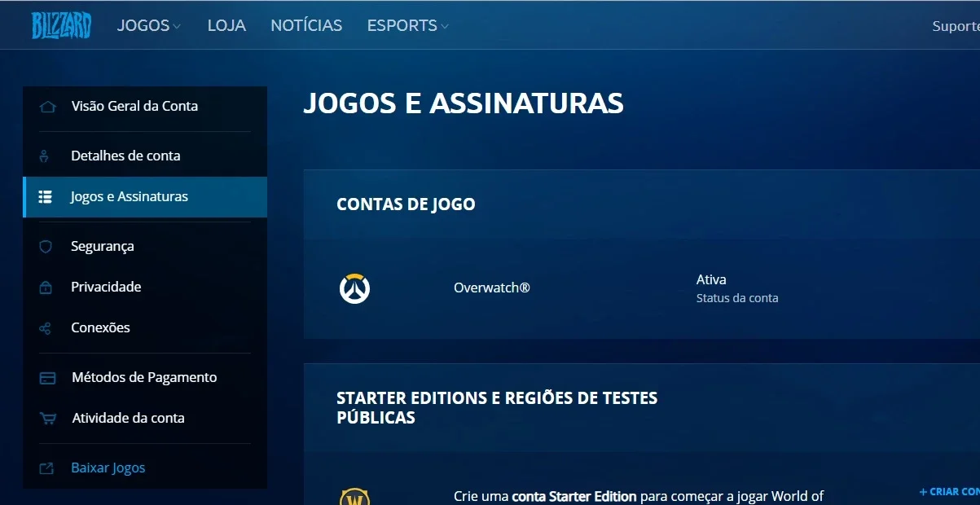Select Jogos e Assinaturas in sidebar
Viewport: 980px width, 505px height.
[x=145, y=197]
